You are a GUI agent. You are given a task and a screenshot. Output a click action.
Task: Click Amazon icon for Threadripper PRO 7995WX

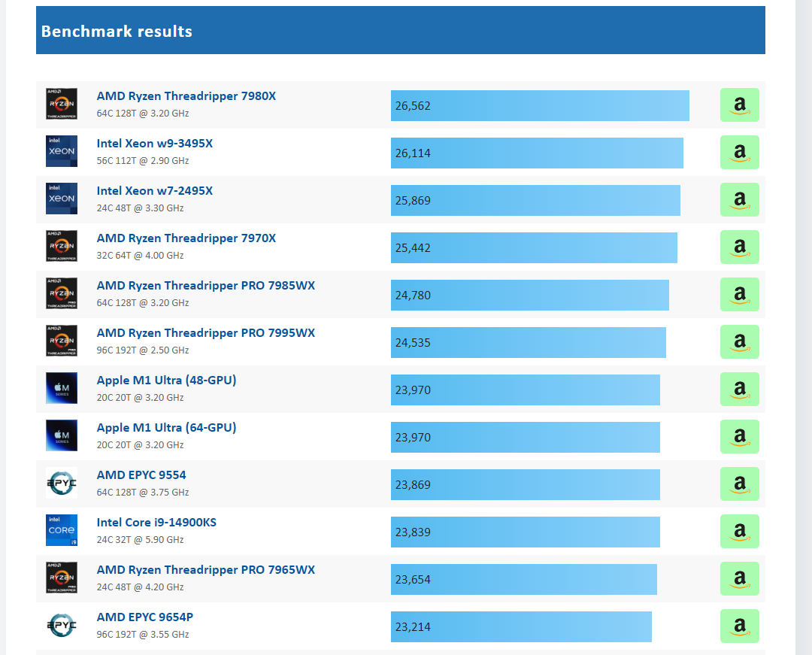click(x=740, y=341)
